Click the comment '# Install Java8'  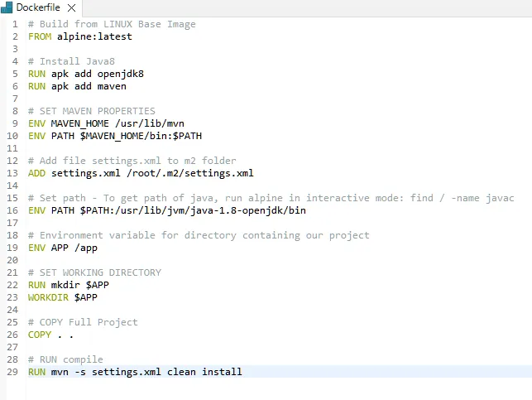tap(72, 61)
